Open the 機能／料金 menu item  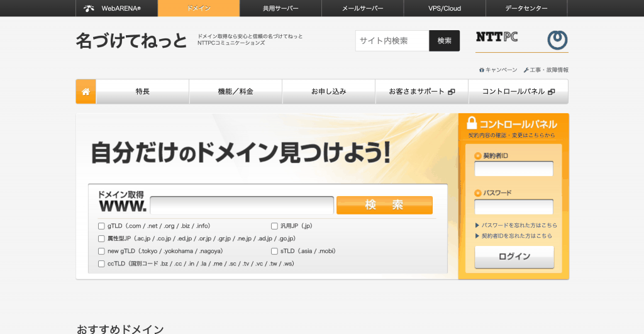[x=236, y=92]
